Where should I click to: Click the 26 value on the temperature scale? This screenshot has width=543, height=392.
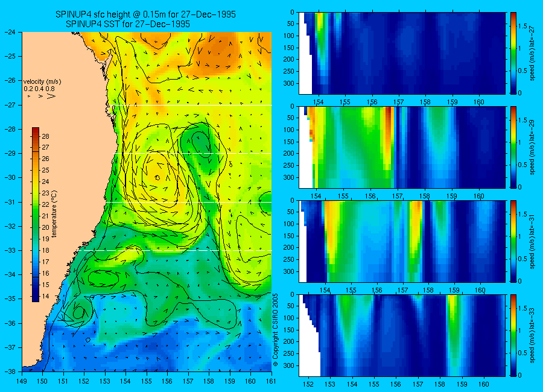pyautogui.click(x=45, y=159)
